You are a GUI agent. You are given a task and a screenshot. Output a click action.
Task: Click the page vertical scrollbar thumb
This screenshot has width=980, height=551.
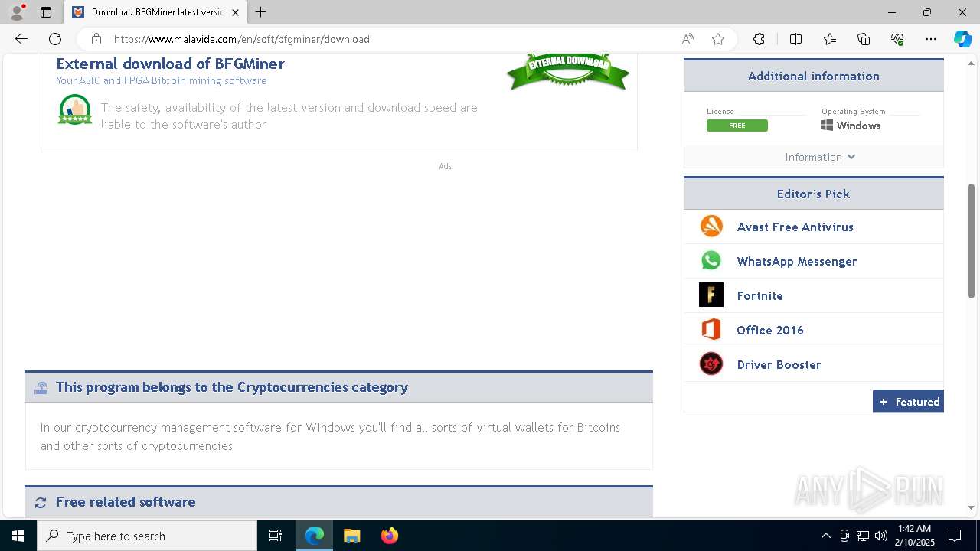click(x=971, y=240)
